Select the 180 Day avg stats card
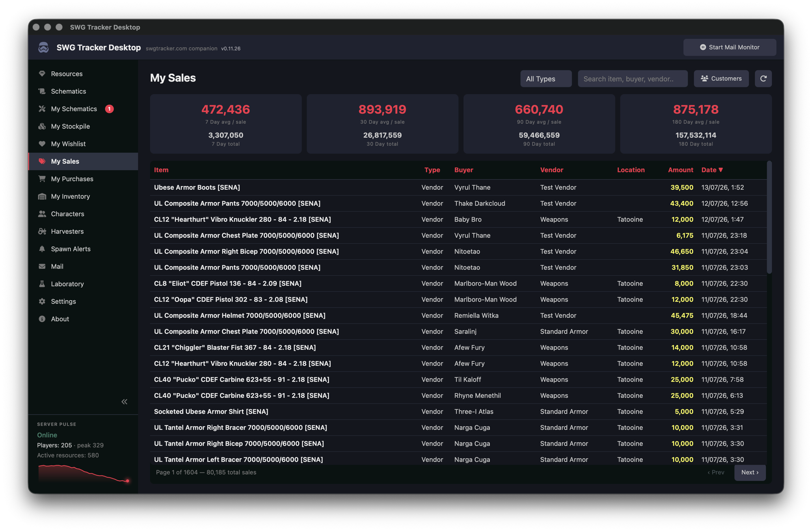Viewport: 812px width, 531px height. [696, 124]
